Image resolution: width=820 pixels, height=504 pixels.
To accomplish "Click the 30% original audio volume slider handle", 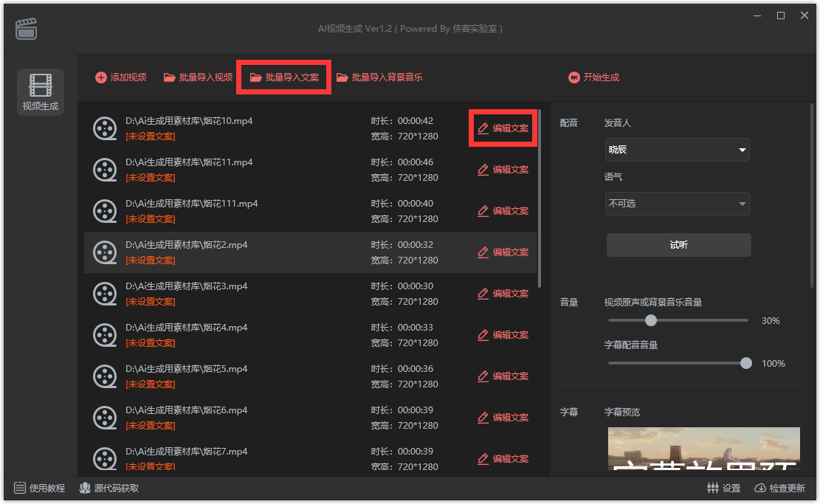I will [651, 320].
